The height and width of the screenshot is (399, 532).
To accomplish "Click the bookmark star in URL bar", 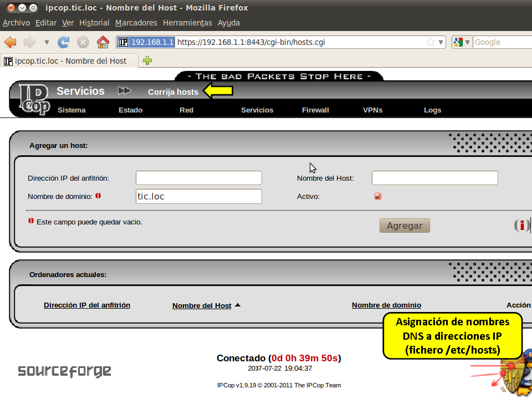I will tap(431, 42).
